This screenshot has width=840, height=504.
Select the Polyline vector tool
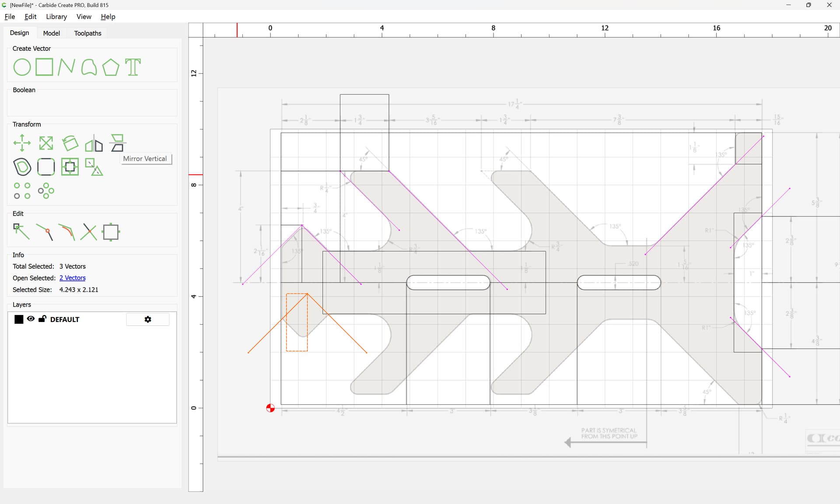point(66,67)
